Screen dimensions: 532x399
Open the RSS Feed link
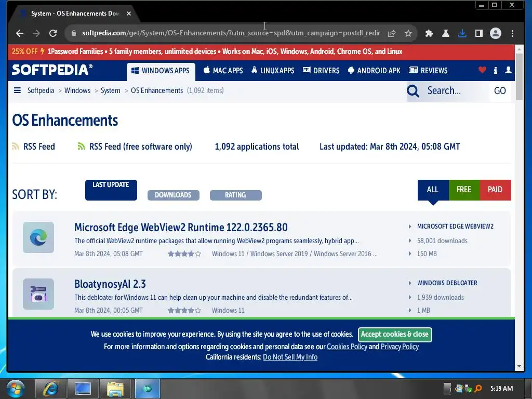pyautogui.click(x=39, y=147)
